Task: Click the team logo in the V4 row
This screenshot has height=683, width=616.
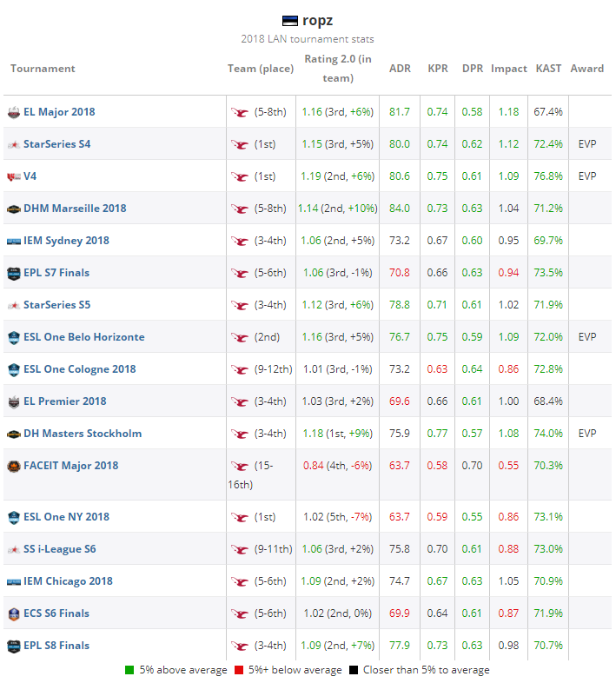Action: click(240, 176)
